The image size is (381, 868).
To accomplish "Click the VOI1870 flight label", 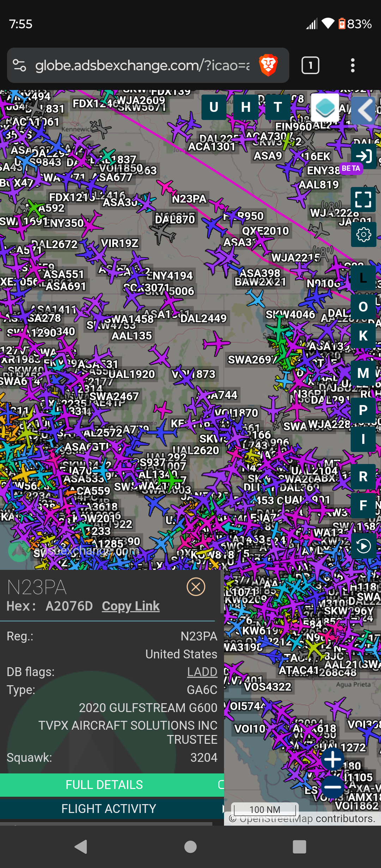I will [x=236, y=413].
